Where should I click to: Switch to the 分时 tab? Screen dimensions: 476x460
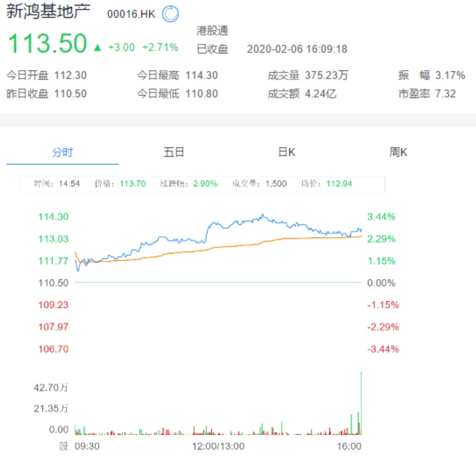click(x=62, y=153)
